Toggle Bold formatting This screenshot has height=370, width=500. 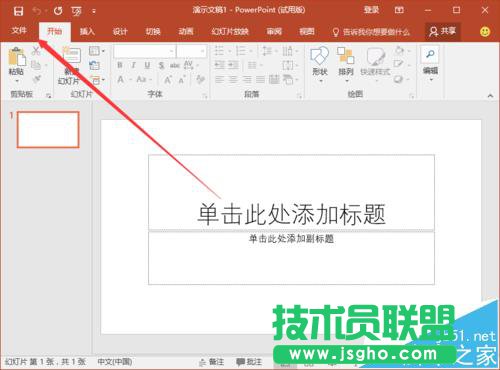coord(120,66)
